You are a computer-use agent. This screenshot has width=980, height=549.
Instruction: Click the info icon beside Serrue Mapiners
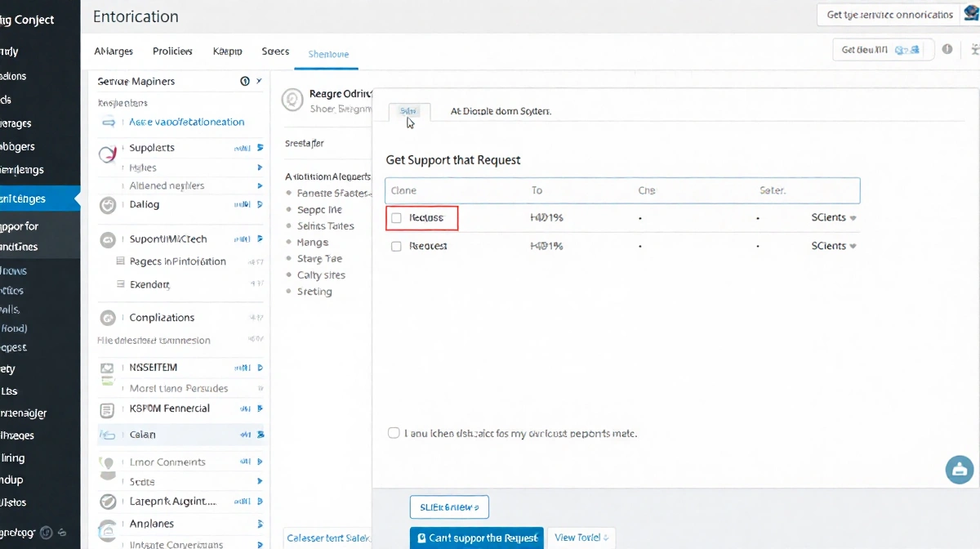(x=244, y=81)
